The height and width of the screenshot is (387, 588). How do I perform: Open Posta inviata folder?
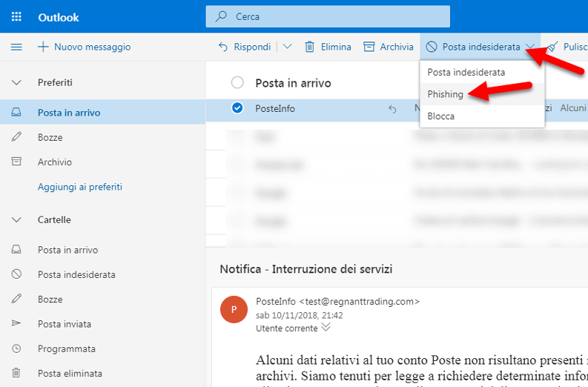click(103, 324)
